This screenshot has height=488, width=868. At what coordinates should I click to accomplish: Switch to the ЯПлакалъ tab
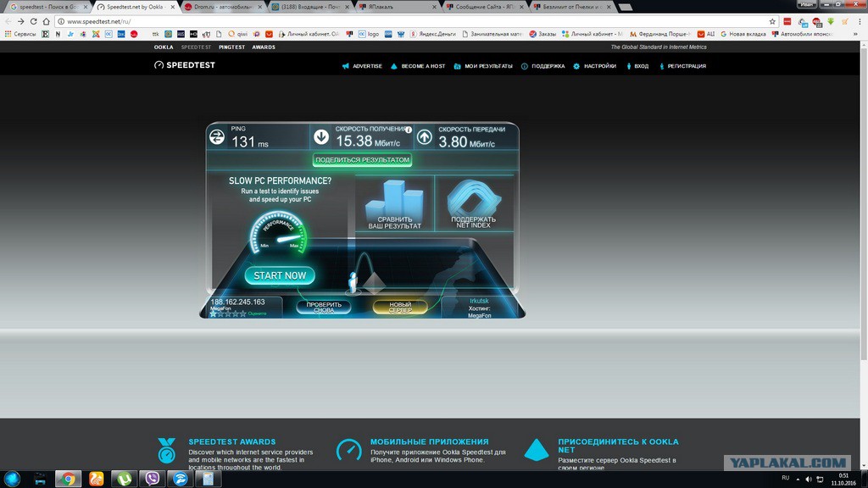[395, 7]
